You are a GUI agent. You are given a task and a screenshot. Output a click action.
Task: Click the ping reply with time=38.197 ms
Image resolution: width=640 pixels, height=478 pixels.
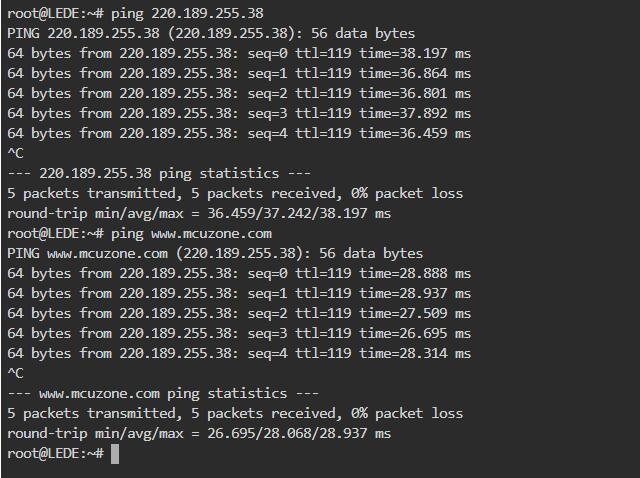pyautogui.click(x=238, y=53)
